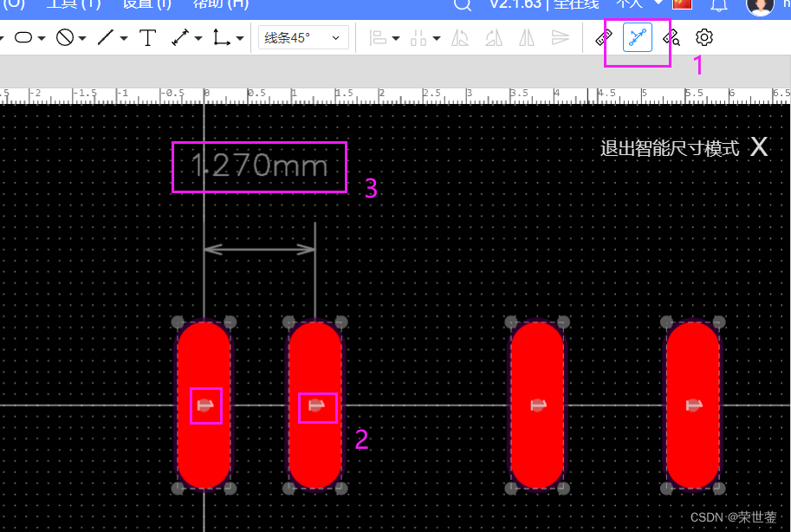The height and width of the screenshot is (532, 791).
Task: Click the rotate left icon
Action: (x=459, y=37)
